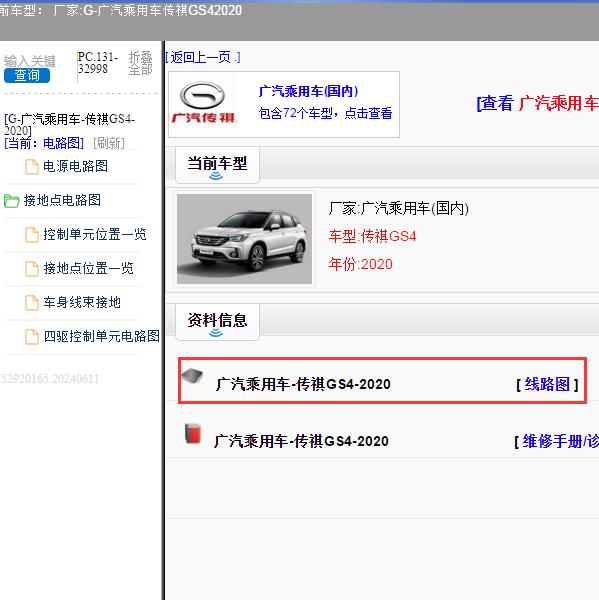Click the blue 查询 search button

tap(27, 75)
